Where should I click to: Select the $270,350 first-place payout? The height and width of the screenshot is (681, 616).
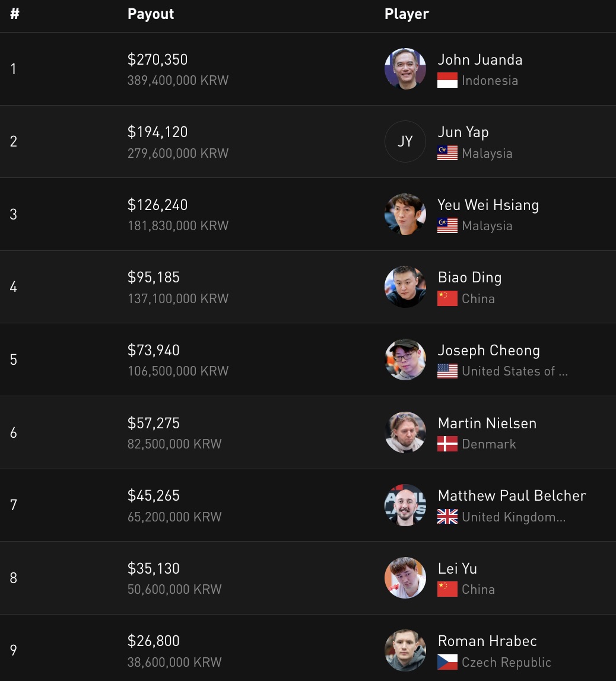(157, 60)
